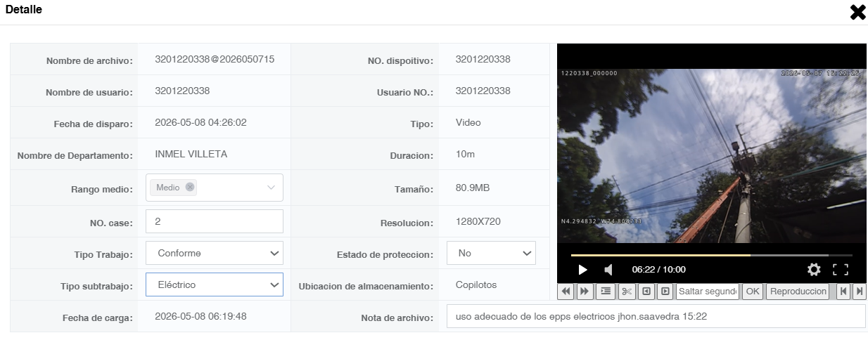Click the fast-forward double-arrow button
Viewport: 868px width, 340px height.
pyautogui.click(x=585, y=292)
